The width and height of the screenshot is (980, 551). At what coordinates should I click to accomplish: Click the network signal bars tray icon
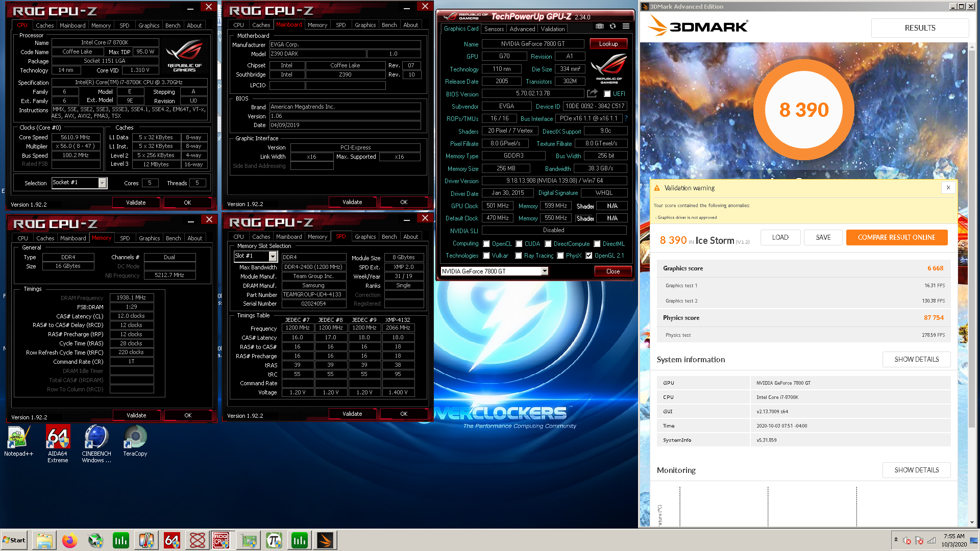pos(932,540)
